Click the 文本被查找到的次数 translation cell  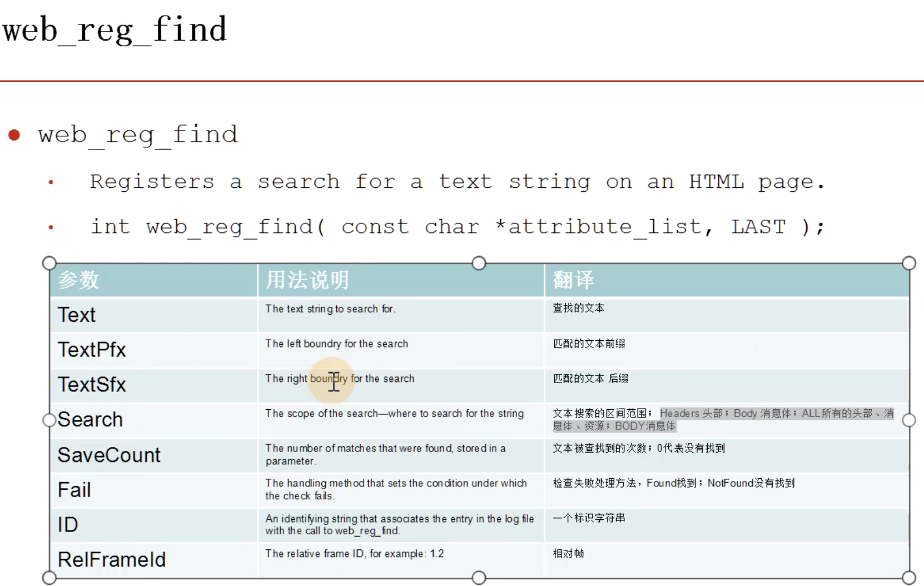pyautogui.click(x=727, y=455)
